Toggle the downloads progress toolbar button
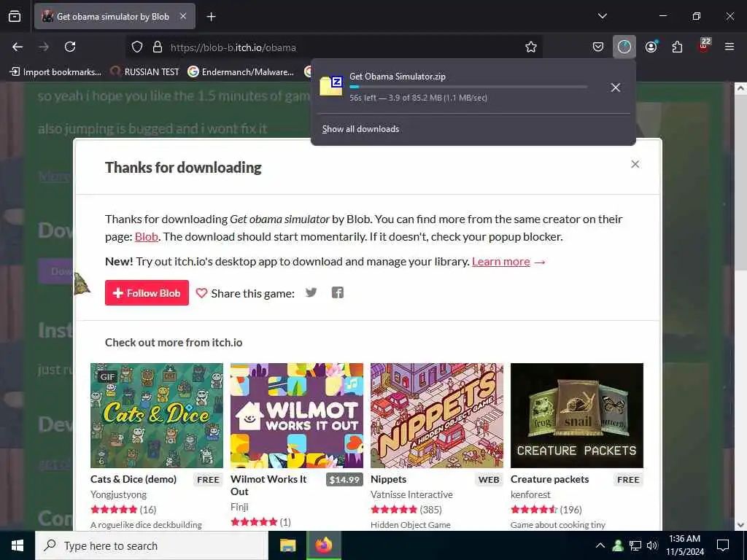The height and width of the screenshot is (560, 747). pyautogui.click(x=624, y=47)
